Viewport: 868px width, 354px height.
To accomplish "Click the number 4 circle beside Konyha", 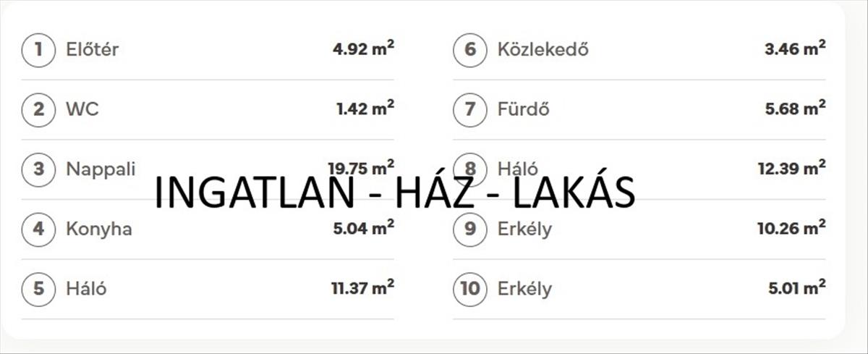I will 38,229.
